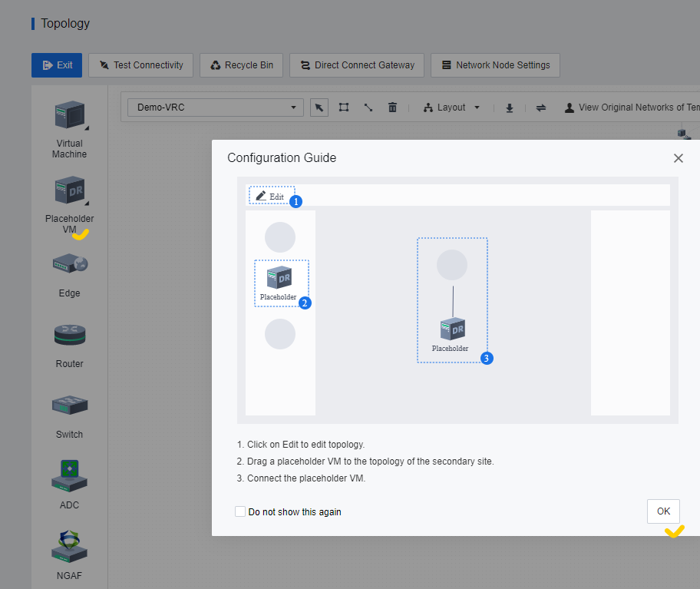Click the connected Placeholder icon in guide canvas
This screenshot has width=700, height=589.
[x=453, y=329]
